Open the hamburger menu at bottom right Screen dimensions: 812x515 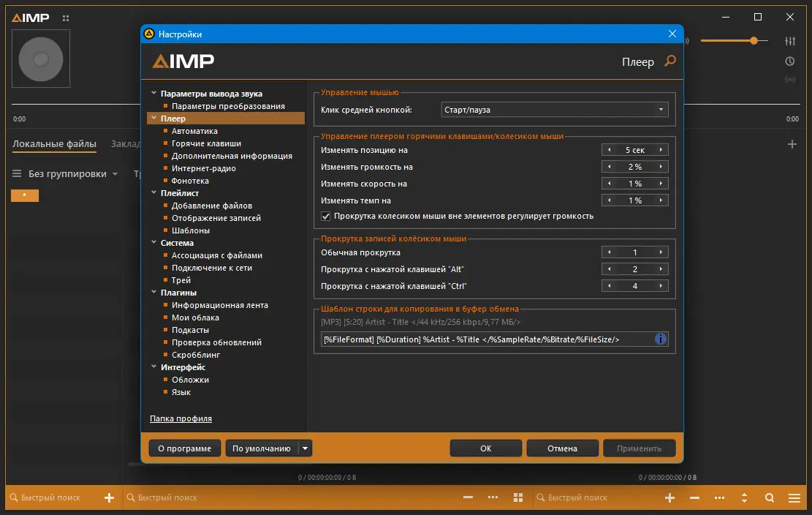794,497
